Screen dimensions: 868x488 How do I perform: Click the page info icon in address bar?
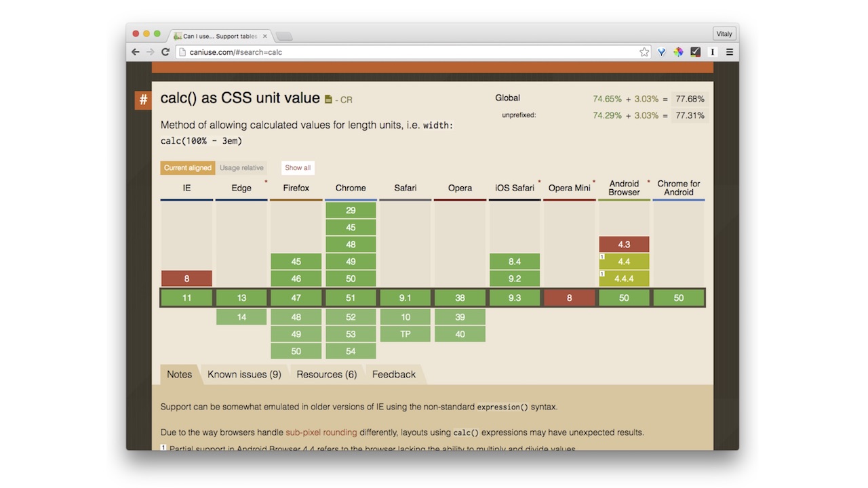tap(182, 52)
